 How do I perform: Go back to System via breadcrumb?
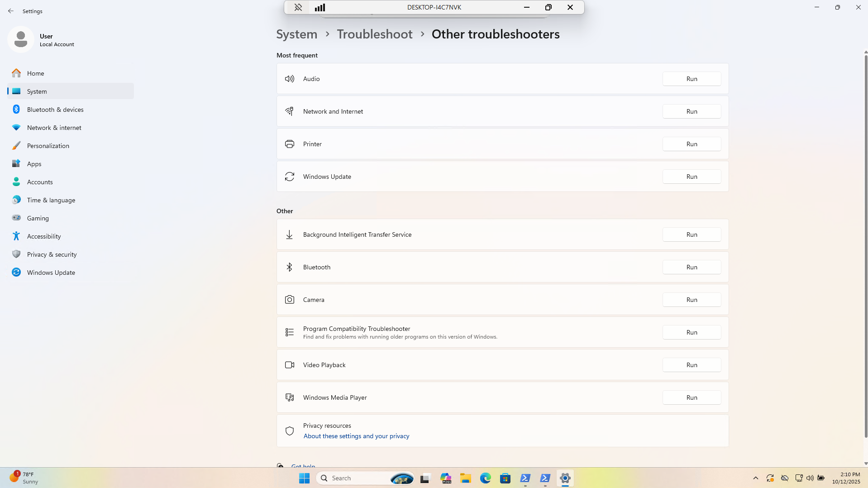click(x=296, y=34)
